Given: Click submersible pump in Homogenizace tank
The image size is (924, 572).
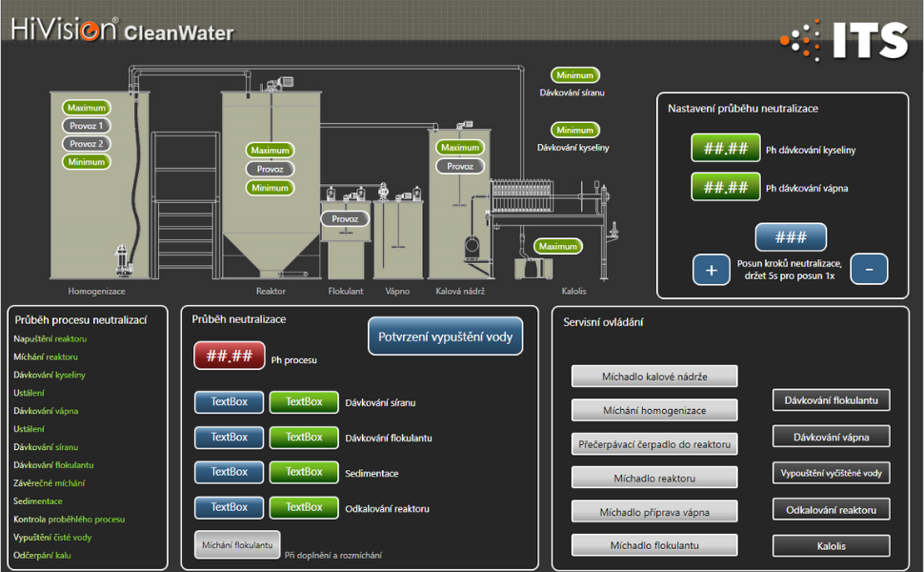Looking at the screenshot, I should (x=123, y=259).
